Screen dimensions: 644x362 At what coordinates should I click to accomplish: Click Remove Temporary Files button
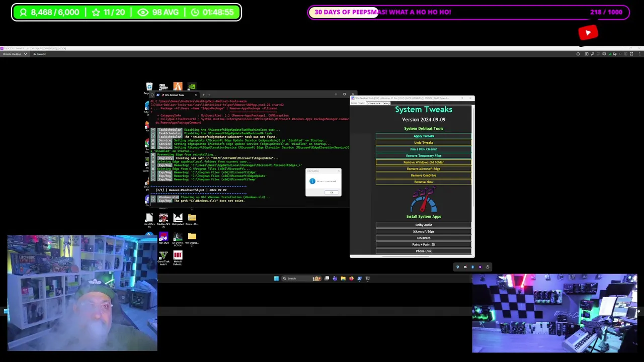pyautogui.click(x=424, y=156)
